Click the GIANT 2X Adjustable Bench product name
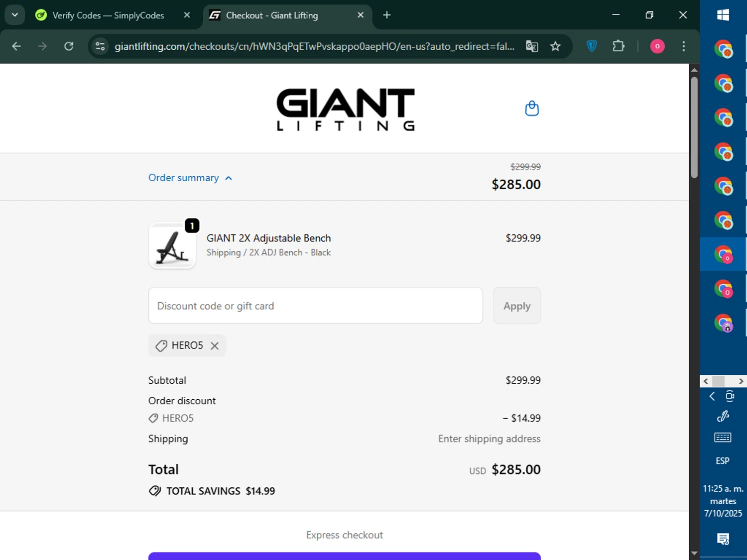Image resolution: width=747 pixels, height=560 pixels. click(x=269, y=238)
